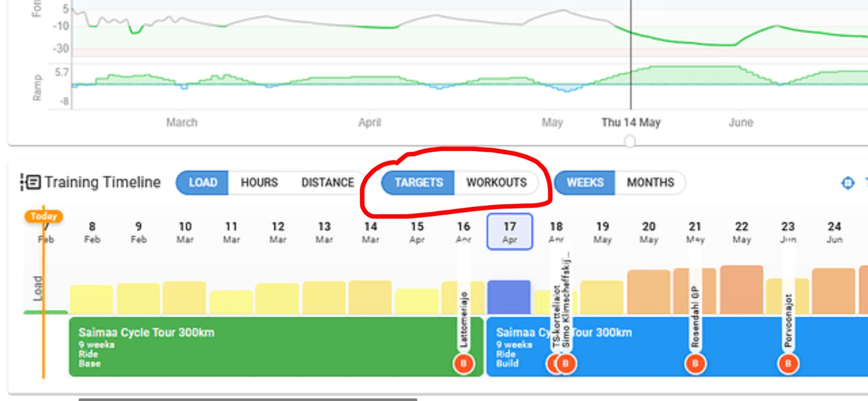Click the Simo Klimscheffskij B event marker

click(566, 363)
